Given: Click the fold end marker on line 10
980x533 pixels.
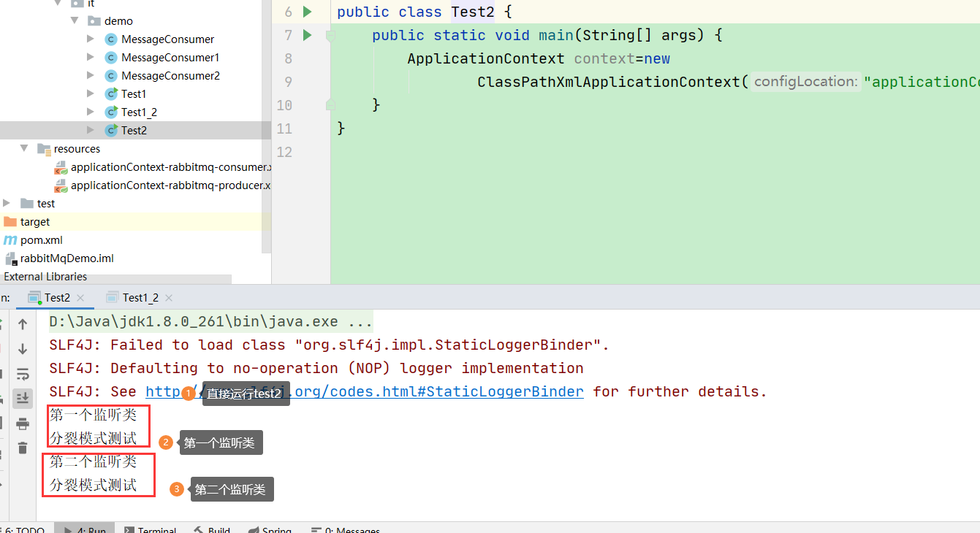Looking at the screenshot, I should tap(330, 105).
